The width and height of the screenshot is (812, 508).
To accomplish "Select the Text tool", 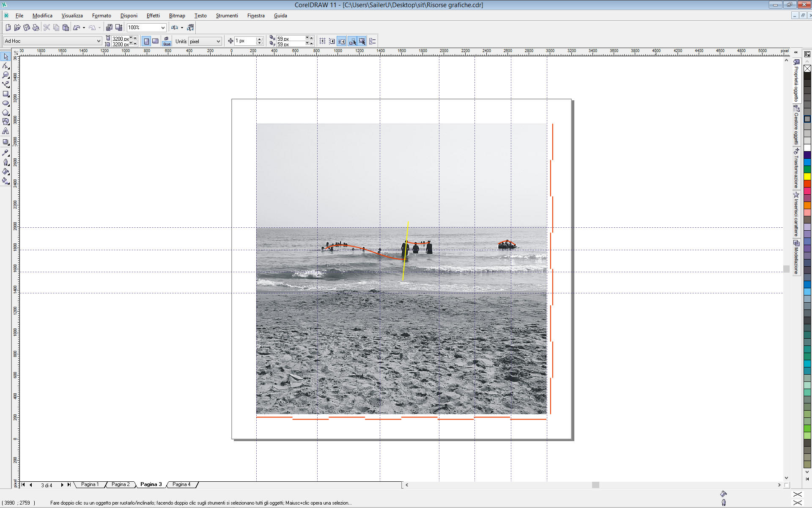I will (5, 131).
